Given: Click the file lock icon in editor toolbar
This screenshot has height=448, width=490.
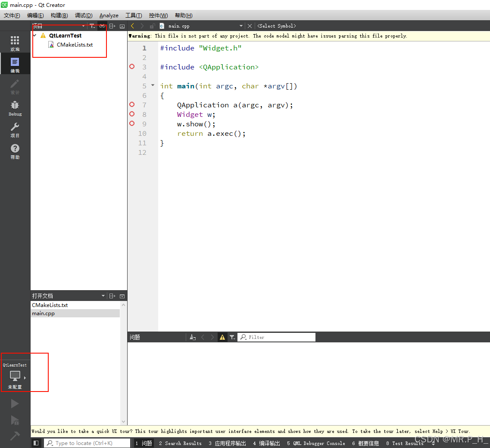Looking at the screenshot, I should pyautogui.click(x=152, y=26).
